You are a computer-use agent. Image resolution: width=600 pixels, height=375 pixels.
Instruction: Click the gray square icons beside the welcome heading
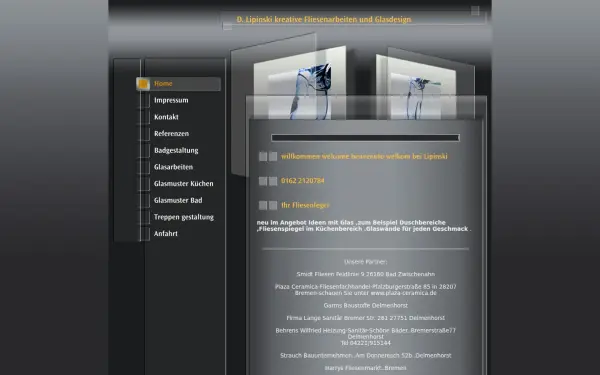268,157
